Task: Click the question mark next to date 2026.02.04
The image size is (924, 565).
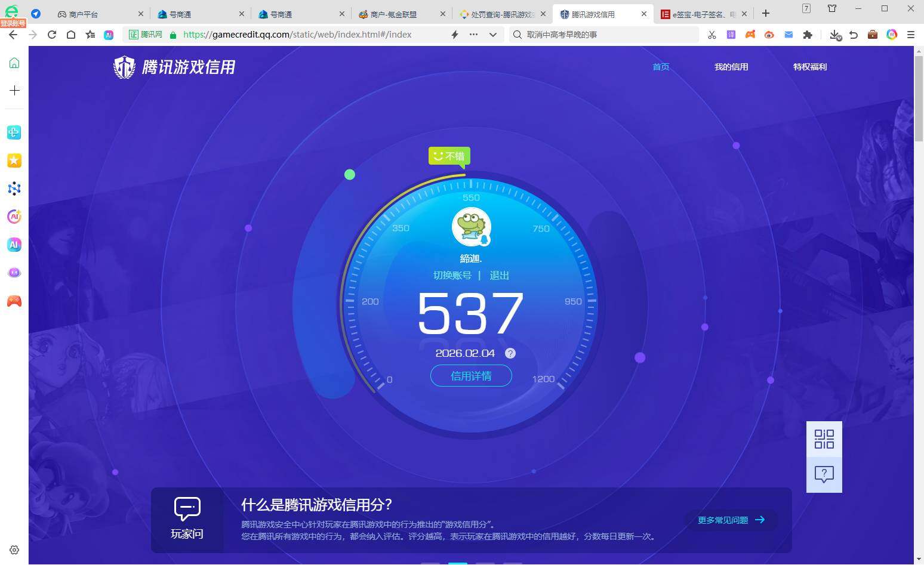Action: [510, 353]
